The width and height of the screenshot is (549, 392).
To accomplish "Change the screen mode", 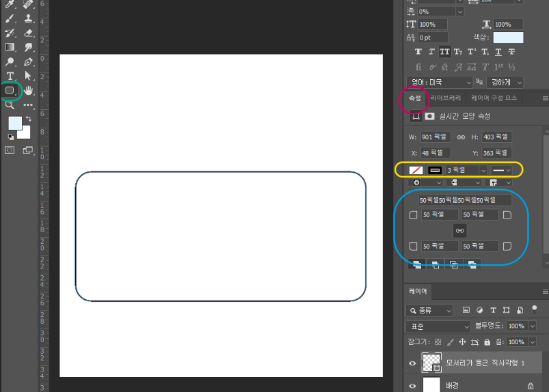I will click(x=28, y=150).
